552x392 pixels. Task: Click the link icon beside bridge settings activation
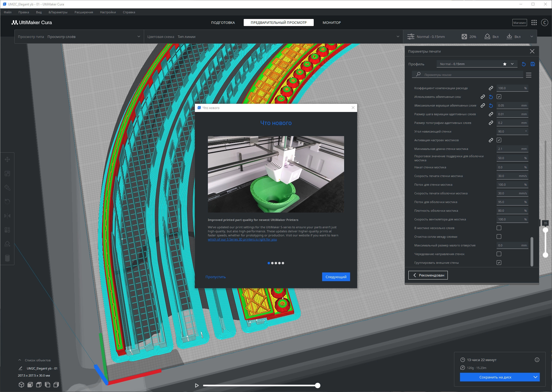(491, 140)
